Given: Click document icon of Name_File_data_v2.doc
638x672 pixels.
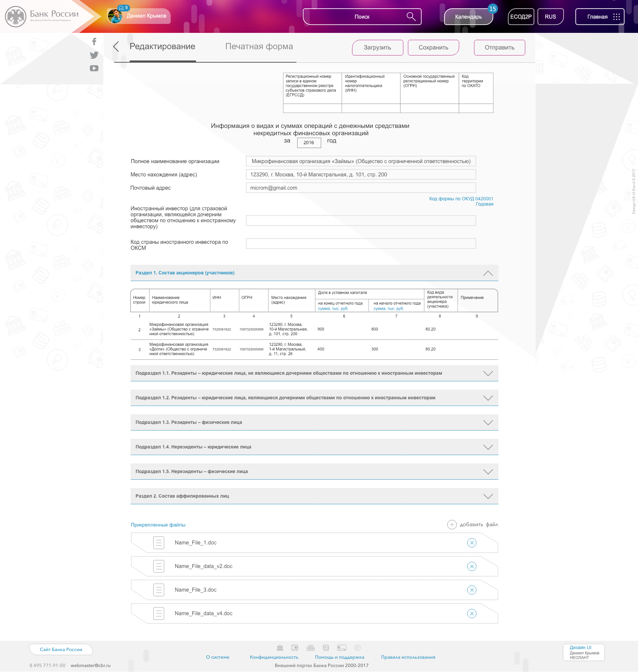Looking at the screenshot, I should coord(159,566).
